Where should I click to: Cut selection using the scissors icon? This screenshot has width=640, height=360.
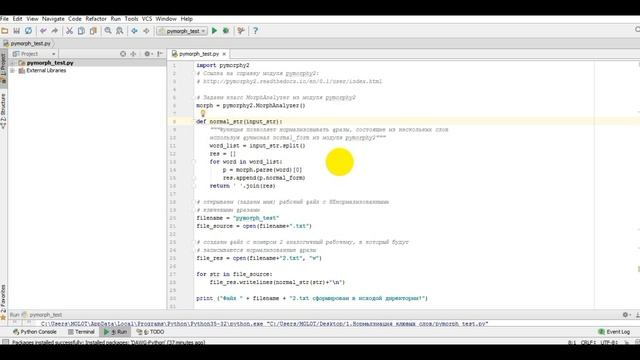[69, 31]
